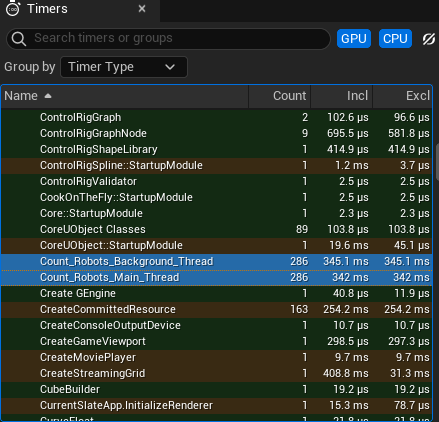Click the Timers stopwatch tab icon
The height and width of the screenshot is (422, 439).
tap(13, 9)
